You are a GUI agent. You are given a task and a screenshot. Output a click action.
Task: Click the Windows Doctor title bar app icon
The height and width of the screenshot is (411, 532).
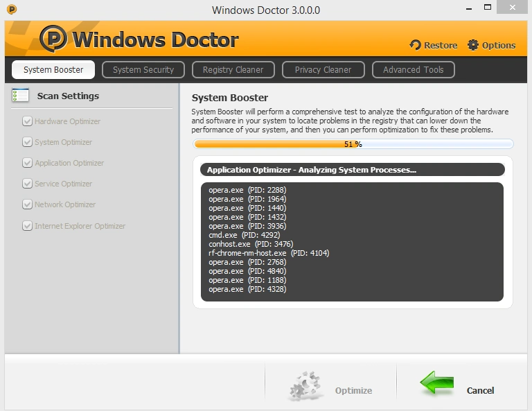click(x=12, y=9)
